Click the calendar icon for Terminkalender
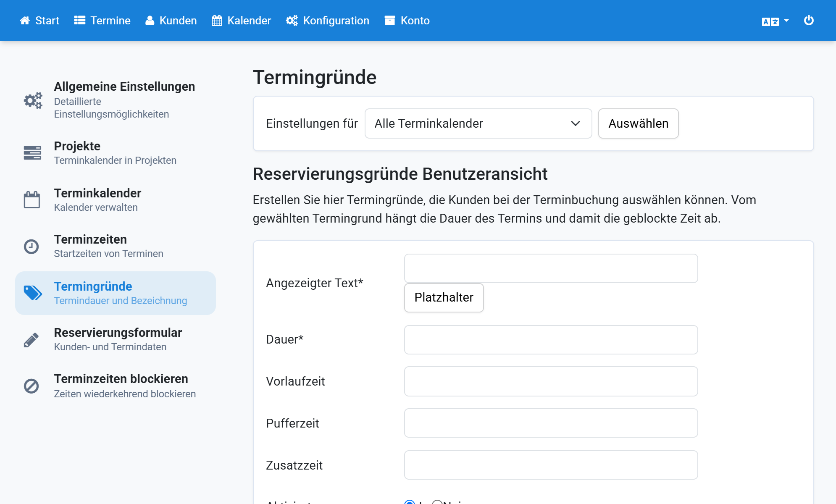Viewport: 836px width, 504px height. click(32, 199)
